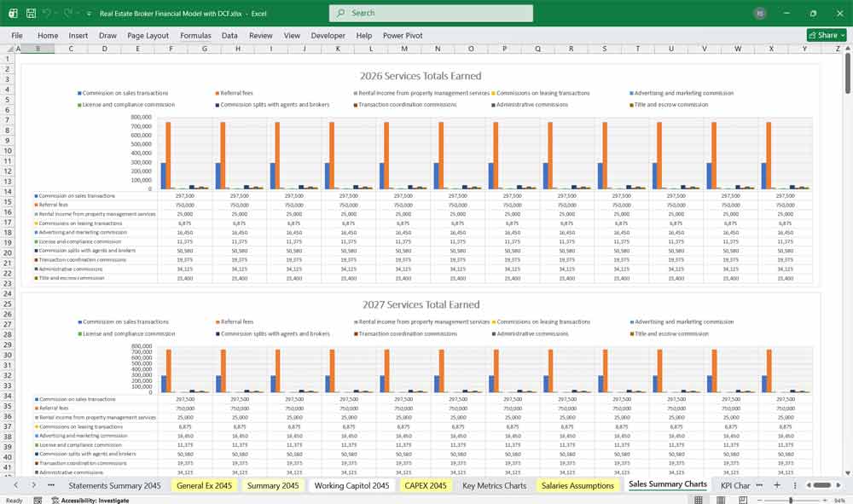Screen dimensions: 853x504
Task: Click the macro recording icon in status bar
Action: (38, 498)
